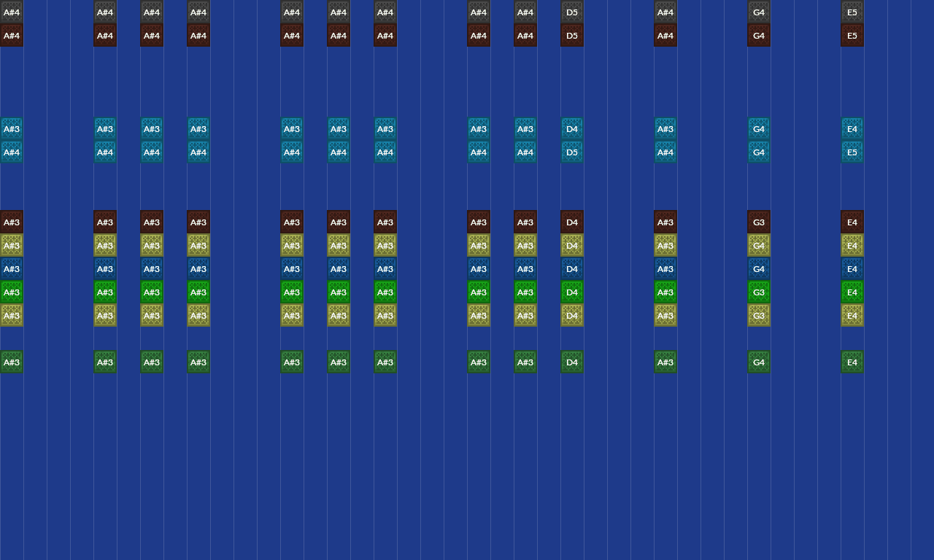Select the bright green D4 note block
This screenshot has width=934, height=560.
point(572,292)
